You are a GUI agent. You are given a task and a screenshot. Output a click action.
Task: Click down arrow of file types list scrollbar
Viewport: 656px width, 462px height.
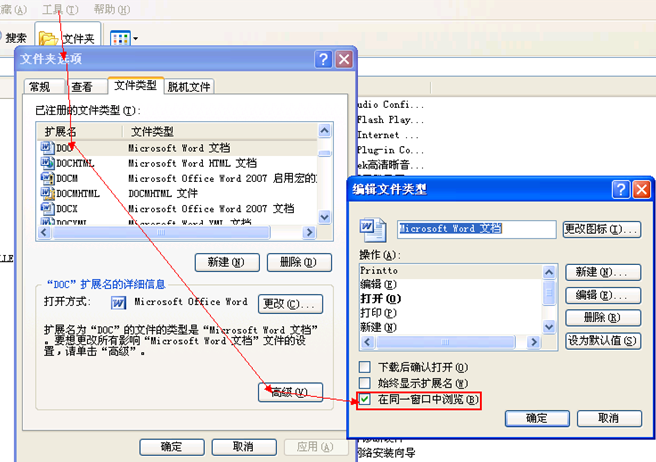pyautogui.click(x=324, y=217)
